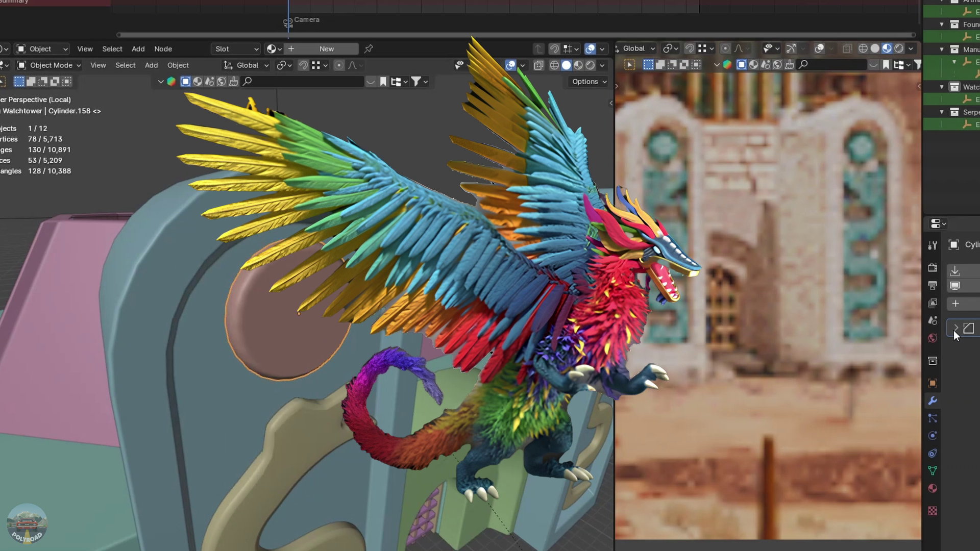The height and width of the screenshot is (551, 980).
Task: Open Global orientation dropdown in right viewport
Action: (x=637, y=48)
